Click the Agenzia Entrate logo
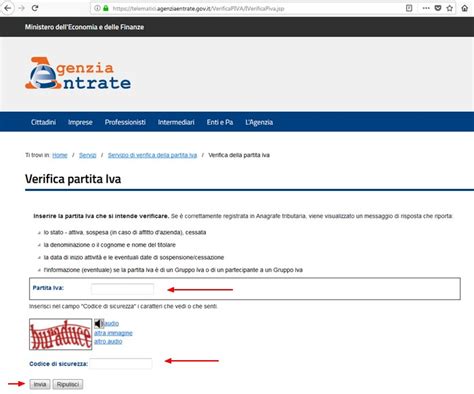 pos(78,73)
